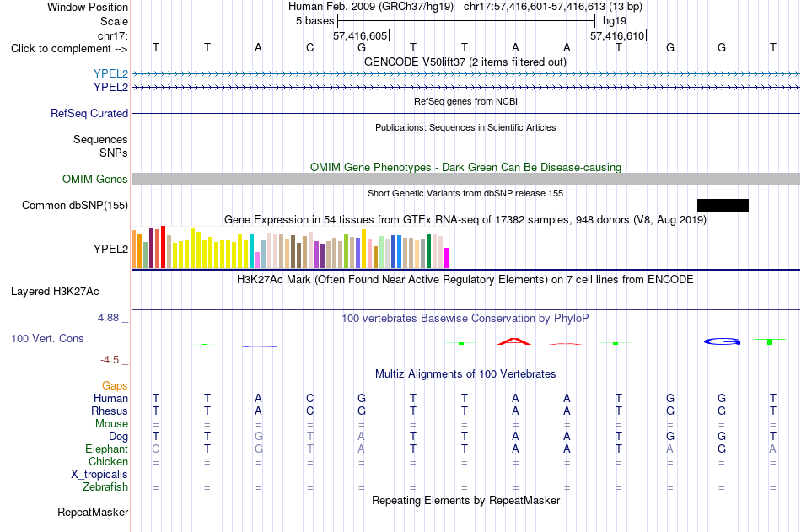Screen dimensions: 801x532
Task: Click the 'Click to complement -->' label
Action: click(x=69, y=49)
